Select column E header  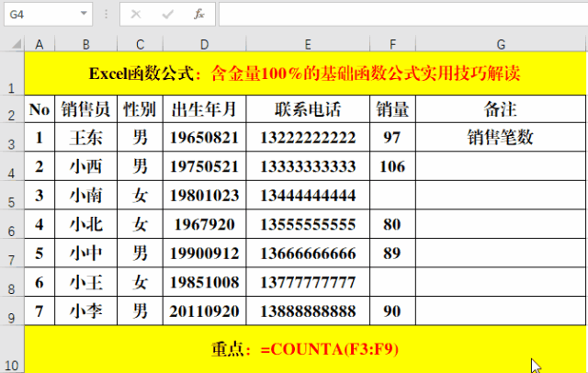[308, 45]
